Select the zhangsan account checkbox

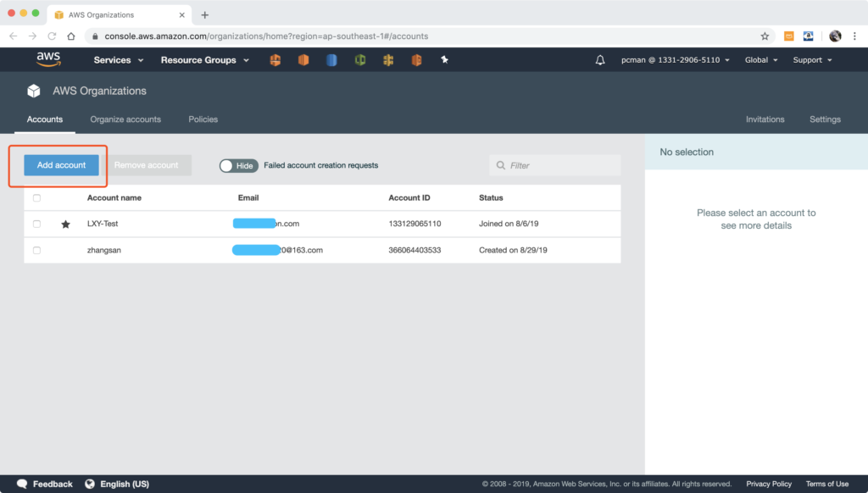point(36,250)
